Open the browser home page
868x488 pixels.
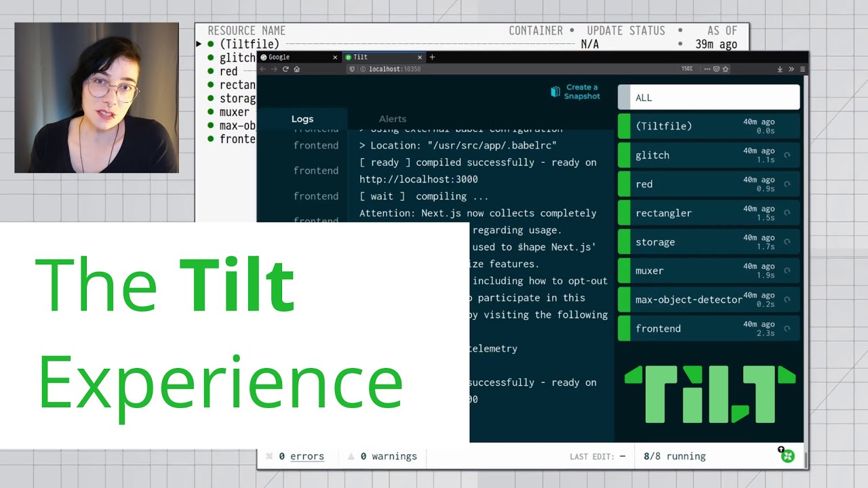click(296, 69)
